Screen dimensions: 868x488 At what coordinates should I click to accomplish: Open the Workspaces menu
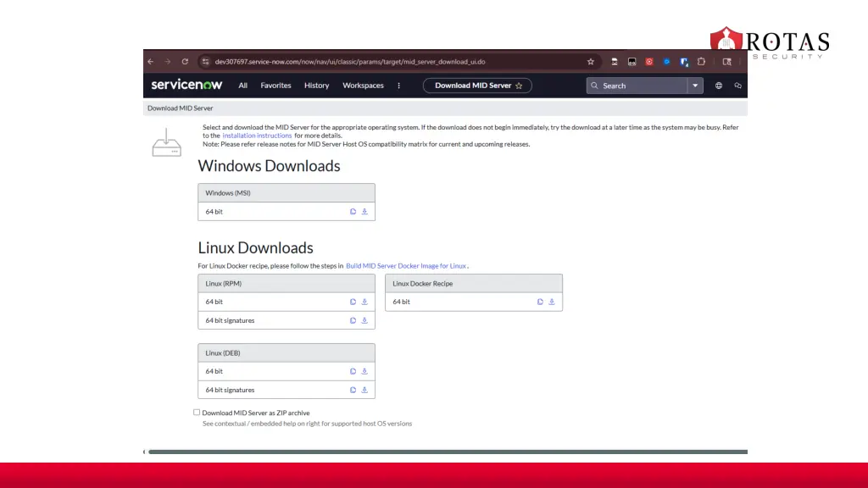[363, 86]
